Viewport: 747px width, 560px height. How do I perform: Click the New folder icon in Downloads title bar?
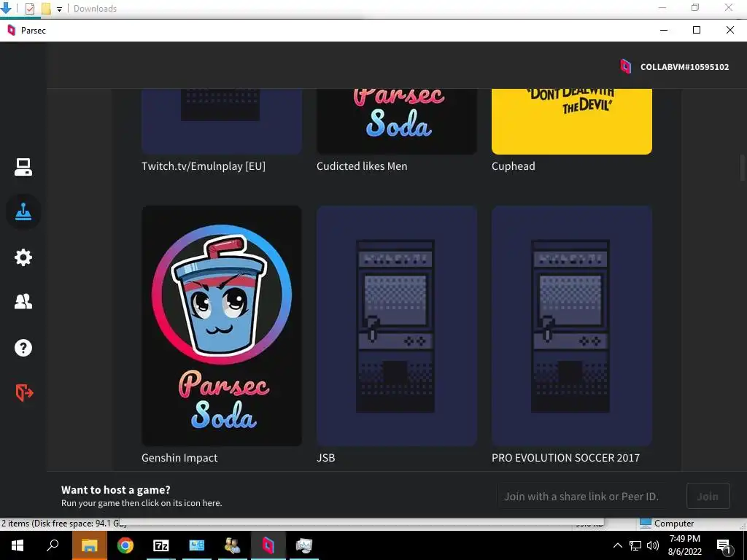coord(46,8)
